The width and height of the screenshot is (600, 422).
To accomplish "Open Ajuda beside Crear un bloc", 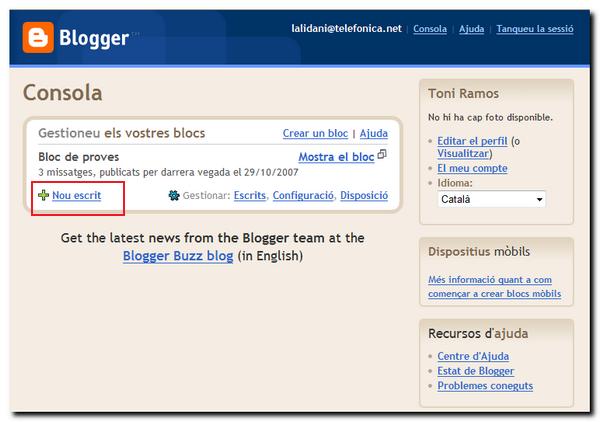I will (x=373, y=133).
